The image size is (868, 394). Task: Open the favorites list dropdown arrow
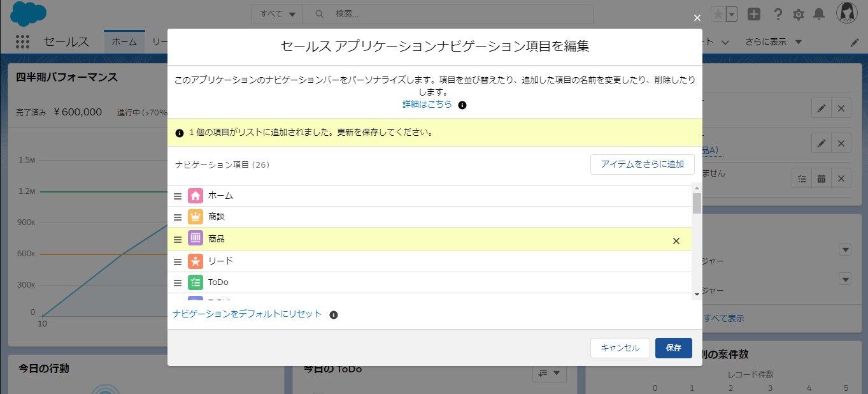[732, 14]
